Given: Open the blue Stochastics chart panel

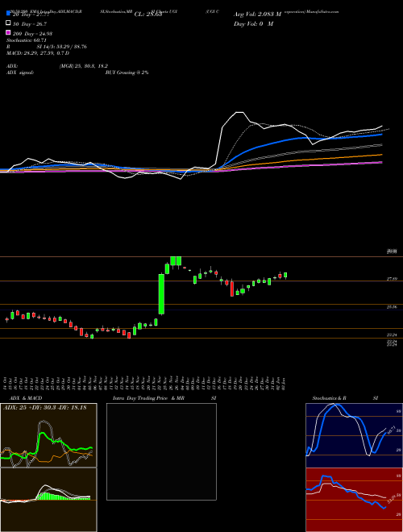Looking at the screenshot, I should (354, 435).
